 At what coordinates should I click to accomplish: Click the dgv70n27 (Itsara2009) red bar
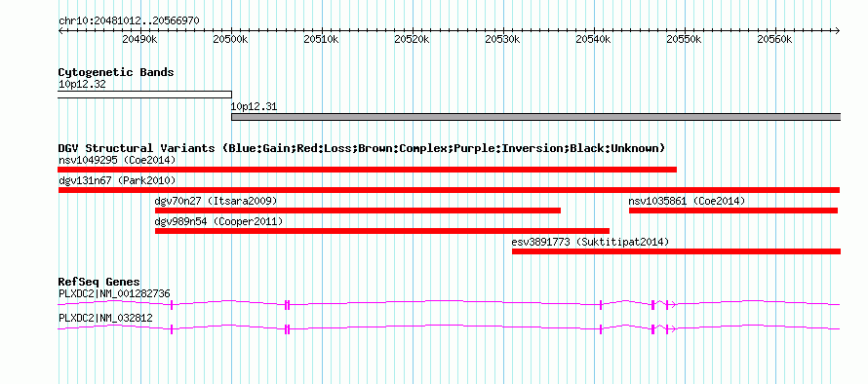tap(358, 211)
